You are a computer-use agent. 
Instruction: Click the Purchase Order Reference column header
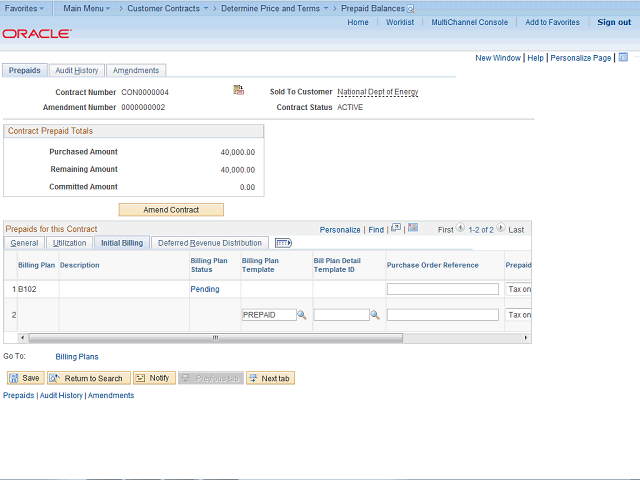[433, 265]
